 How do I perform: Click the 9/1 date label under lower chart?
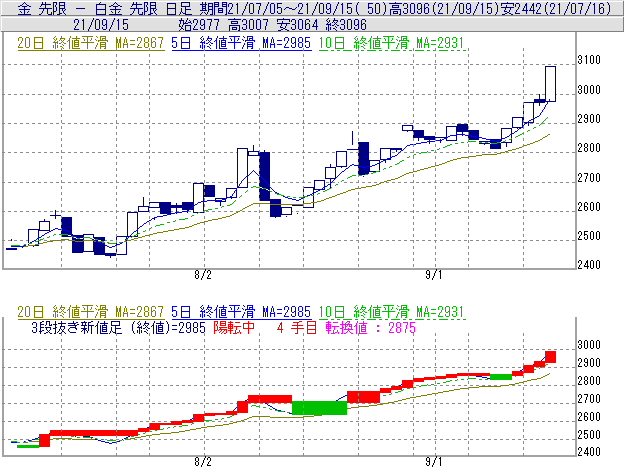point(433,462)
